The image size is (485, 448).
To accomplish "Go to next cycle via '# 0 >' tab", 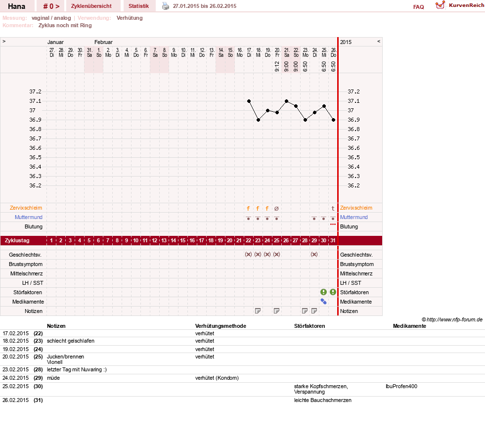I will [51, 6].
